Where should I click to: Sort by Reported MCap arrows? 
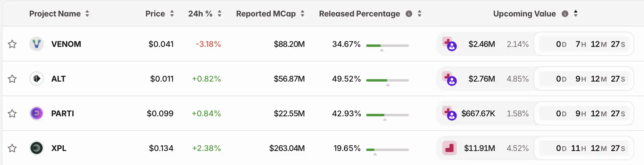tap(302, 14)
